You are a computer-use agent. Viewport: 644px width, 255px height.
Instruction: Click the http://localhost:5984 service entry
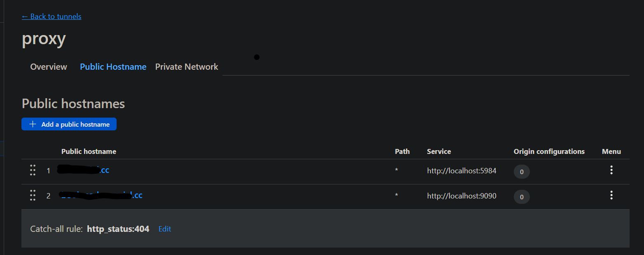[x=461, y=170]
